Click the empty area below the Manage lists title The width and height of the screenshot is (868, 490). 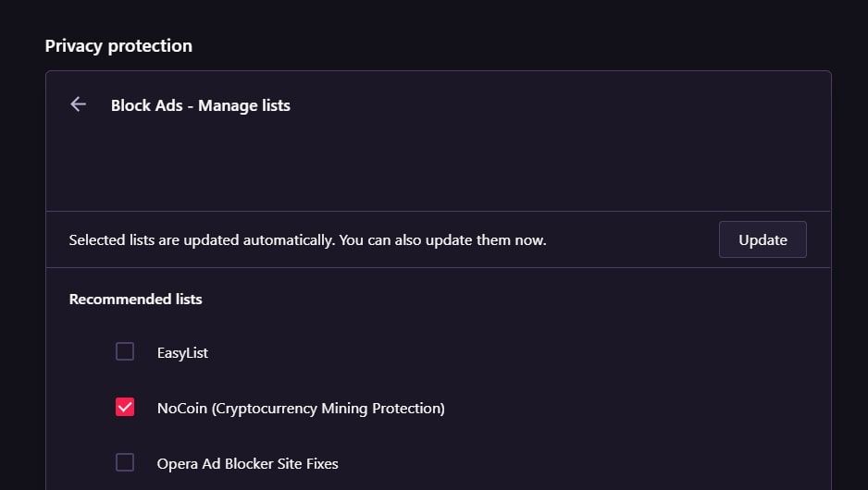click(438, 166)
